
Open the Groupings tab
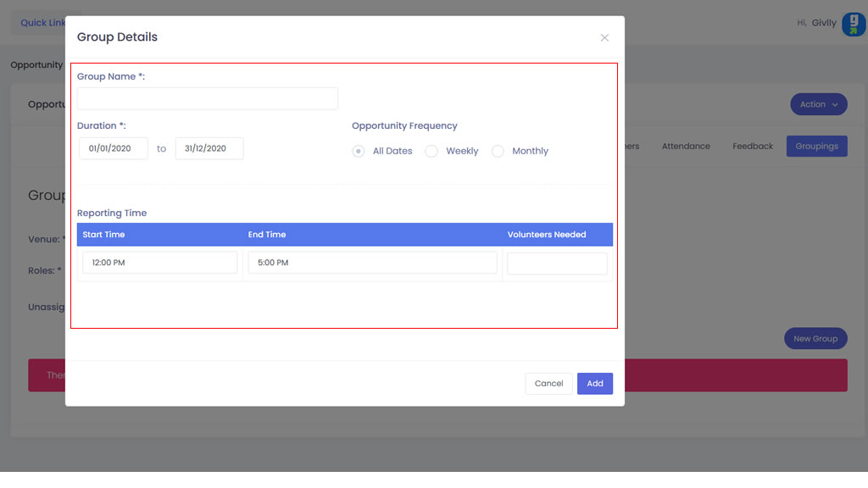point(816,147)
